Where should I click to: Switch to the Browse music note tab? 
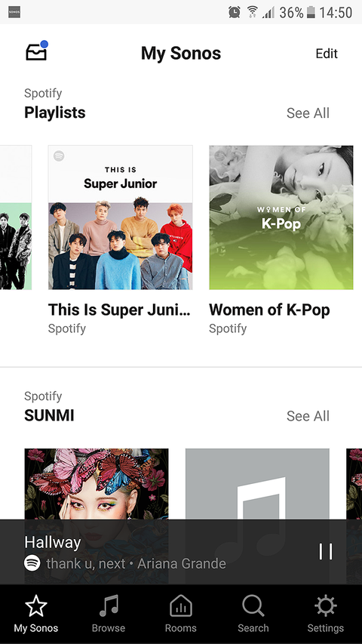point(109,613)
